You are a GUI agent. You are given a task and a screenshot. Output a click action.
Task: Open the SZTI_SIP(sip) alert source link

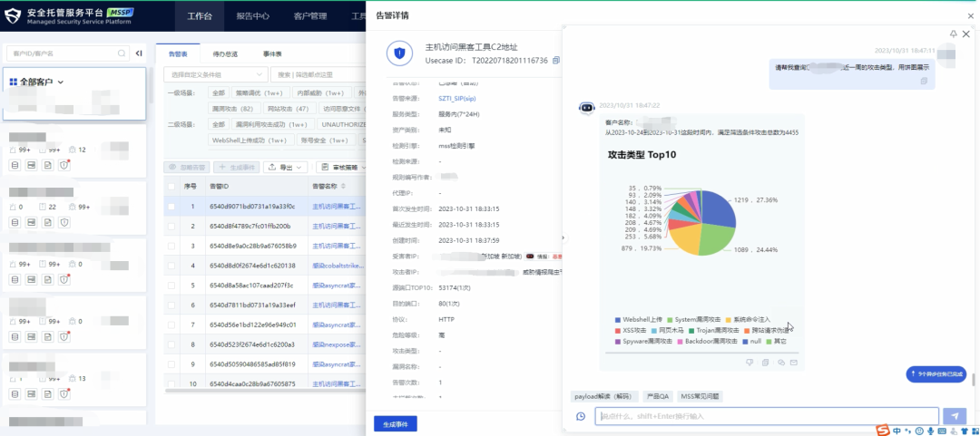pos(457,99)
